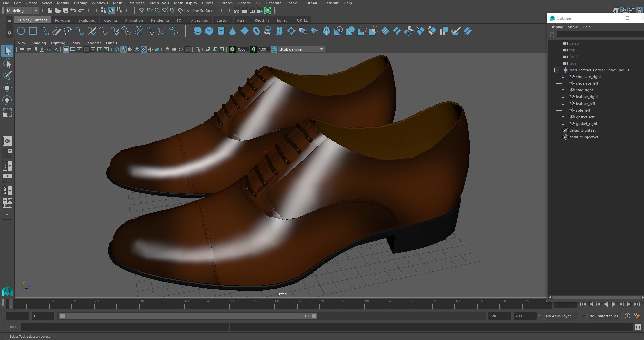Image resolution: width=644 pixels, height=340 pixels.
Task: Collapse Men_Leather_Formal_Shoes_ncl1_1 group
Action: [557, 70]
